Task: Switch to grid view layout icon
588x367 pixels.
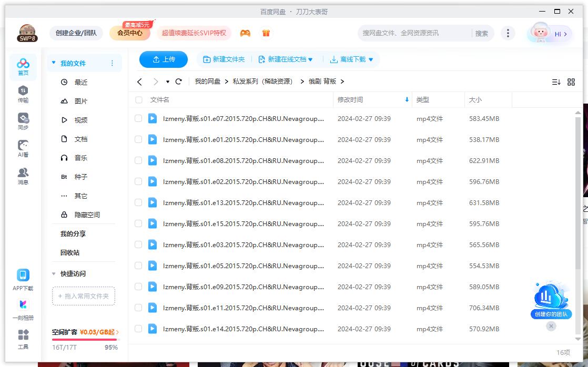Action: pos(571,81)
